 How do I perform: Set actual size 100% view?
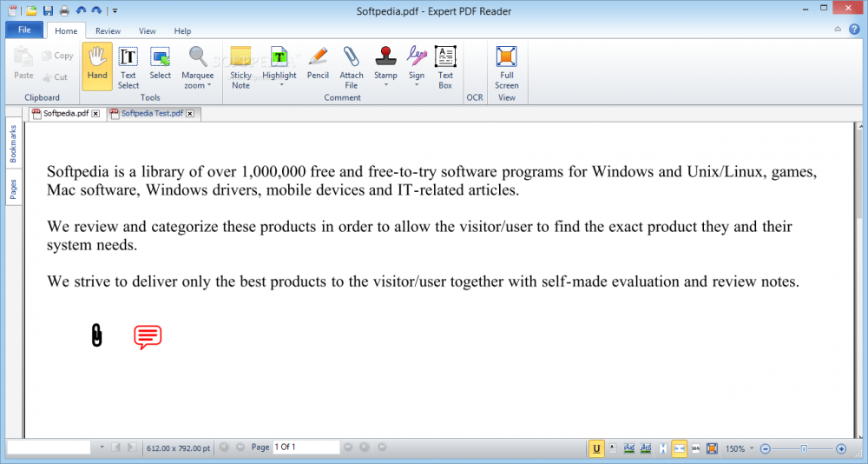696,447
